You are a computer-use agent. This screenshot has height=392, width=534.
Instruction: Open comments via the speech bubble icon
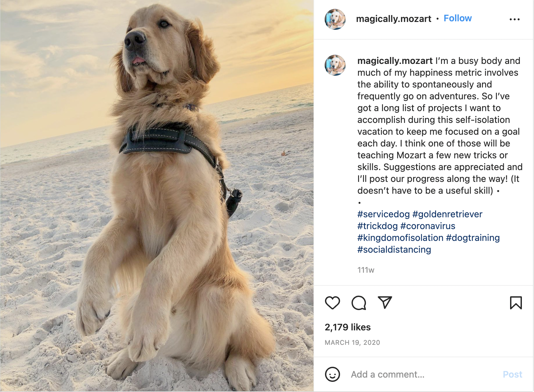click(359, 303)
